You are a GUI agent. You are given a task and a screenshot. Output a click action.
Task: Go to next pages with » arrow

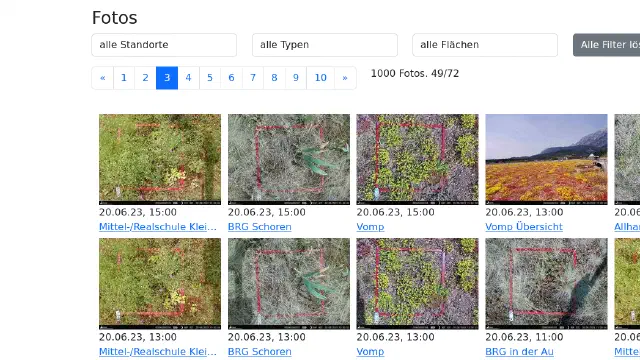(x=345, y=78)
